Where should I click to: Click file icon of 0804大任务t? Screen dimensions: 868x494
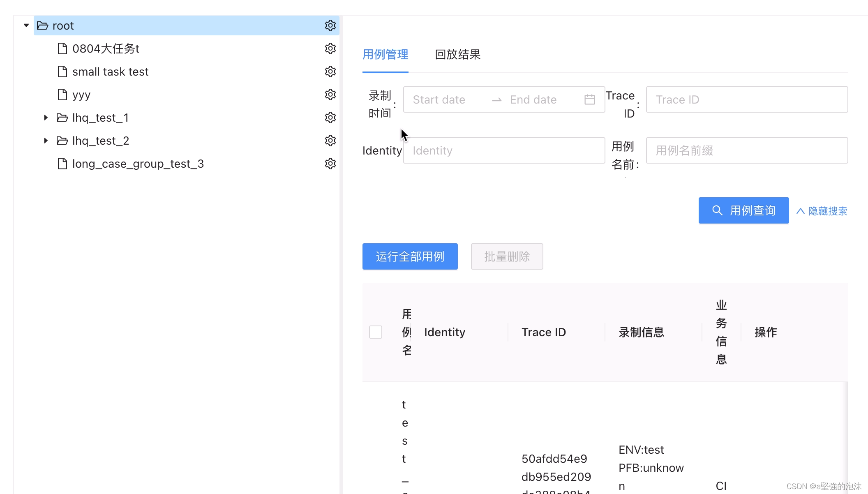click(x=62, y=48)
